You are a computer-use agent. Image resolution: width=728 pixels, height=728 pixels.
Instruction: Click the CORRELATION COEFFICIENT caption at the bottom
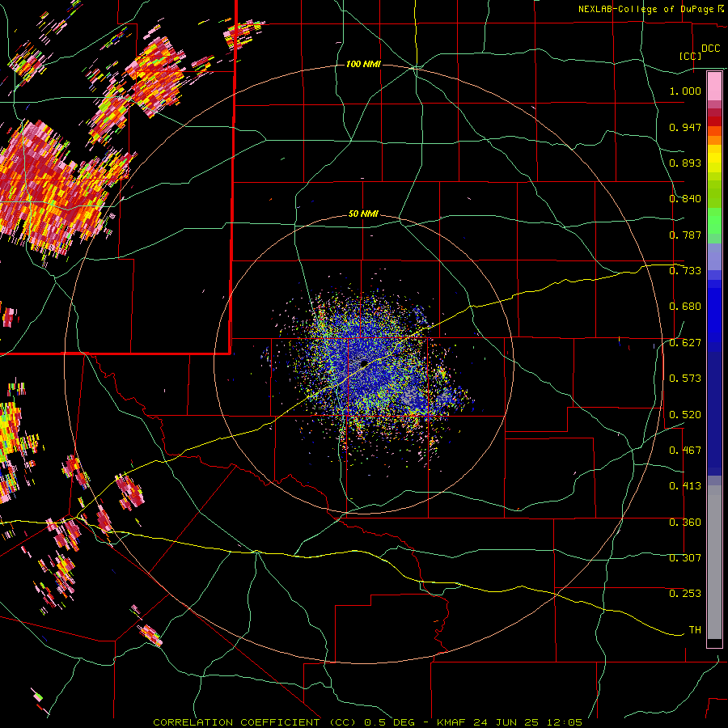(x=368, y=722)
